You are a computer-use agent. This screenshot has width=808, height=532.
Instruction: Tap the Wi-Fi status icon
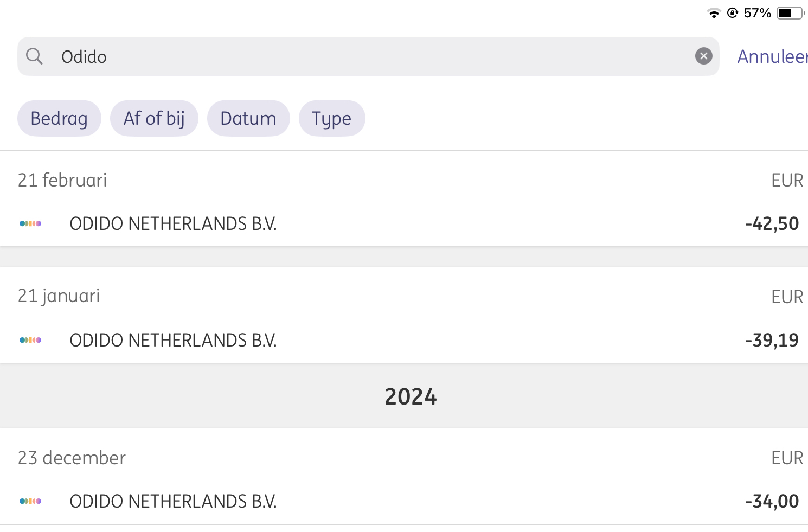coord(714,13)
